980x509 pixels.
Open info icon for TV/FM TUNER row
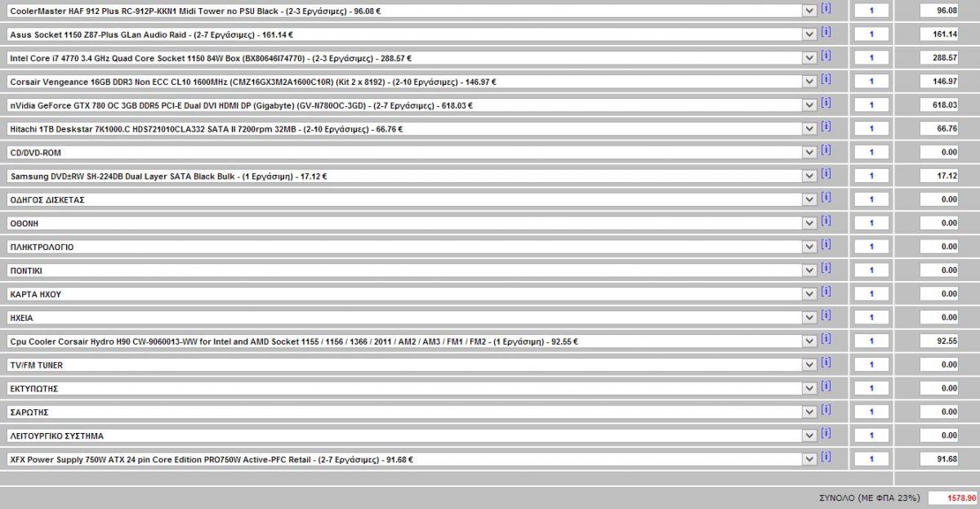click(826, 363)
